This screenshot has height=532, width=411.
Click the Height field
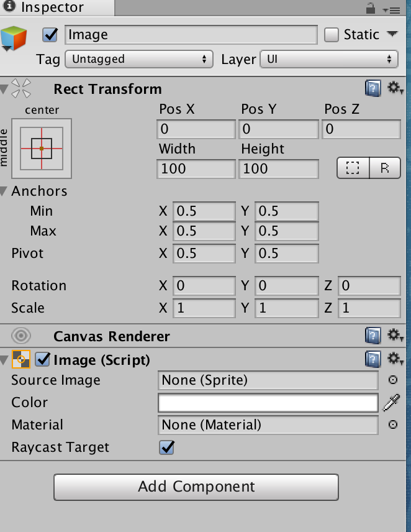[279, 168]
